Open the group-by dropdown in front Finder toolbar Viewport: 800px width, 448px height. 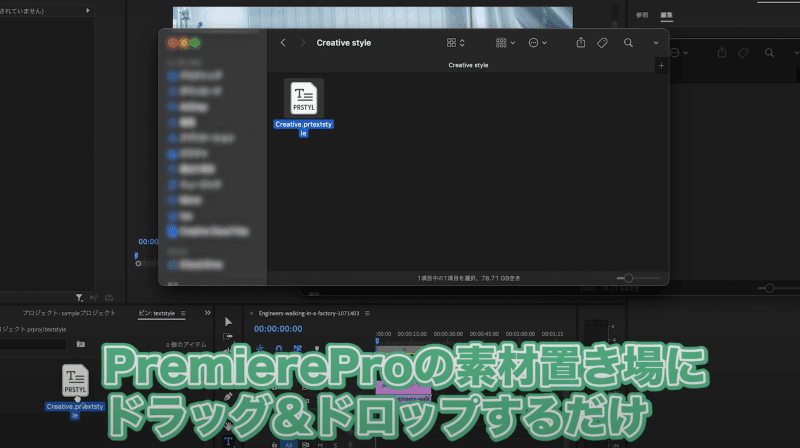(505, 43)
